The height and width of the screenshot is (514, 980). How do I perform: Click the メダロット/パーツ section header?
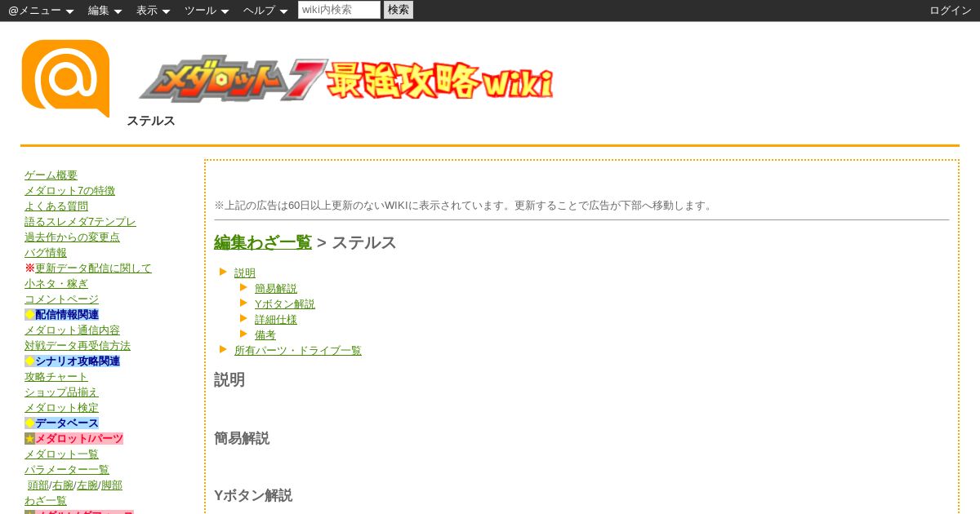point(79,439)
